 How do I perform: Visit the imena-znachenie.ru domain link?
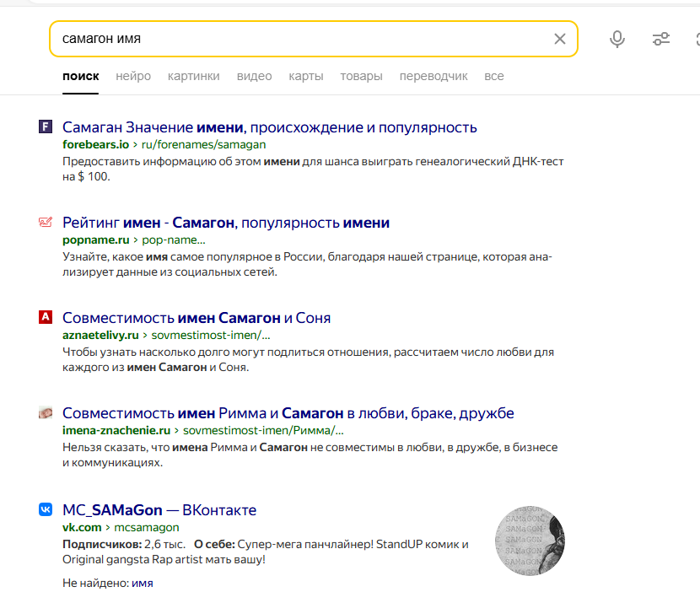[x=116, y=430]
